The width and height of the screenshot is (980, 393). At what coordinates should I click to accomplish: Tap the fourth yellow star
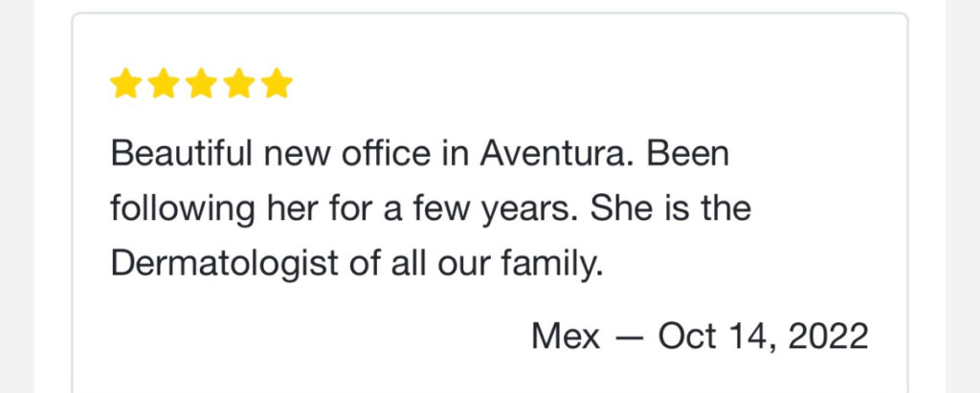[x=238, y=84]
